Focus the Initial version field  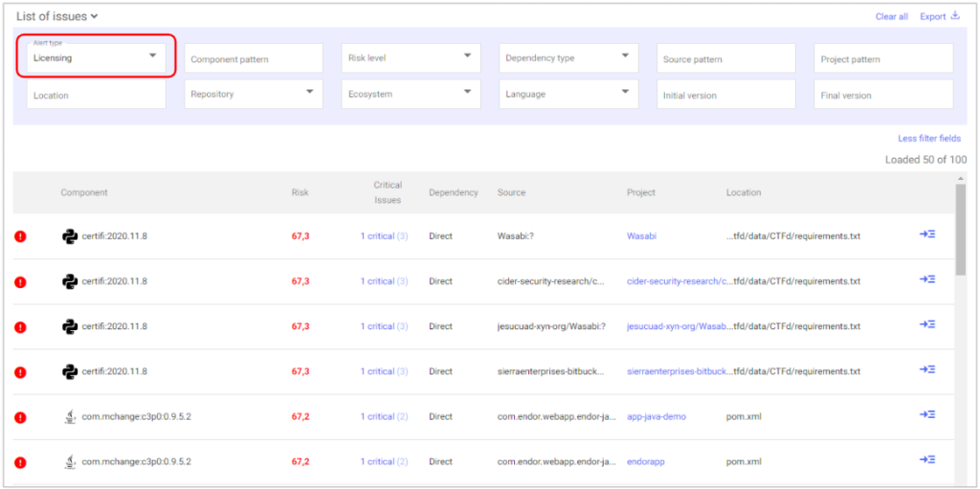click(725, 94)
